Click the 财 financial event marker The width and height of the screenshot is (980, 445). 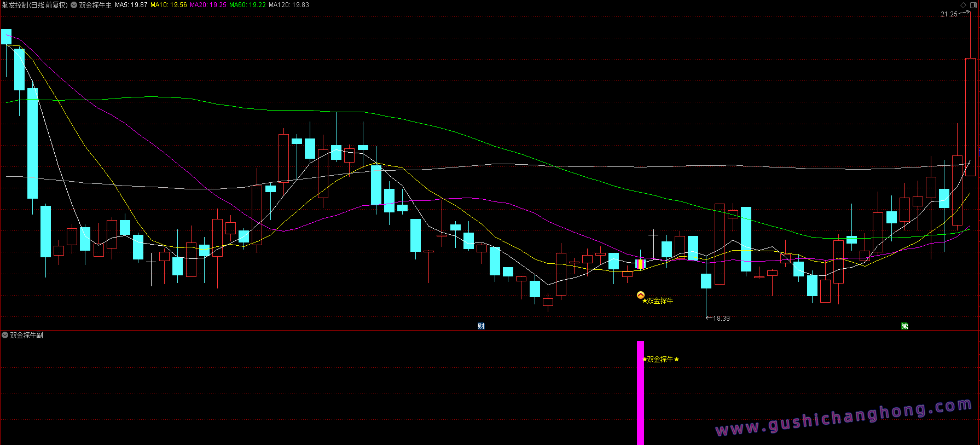coord(481,326)
